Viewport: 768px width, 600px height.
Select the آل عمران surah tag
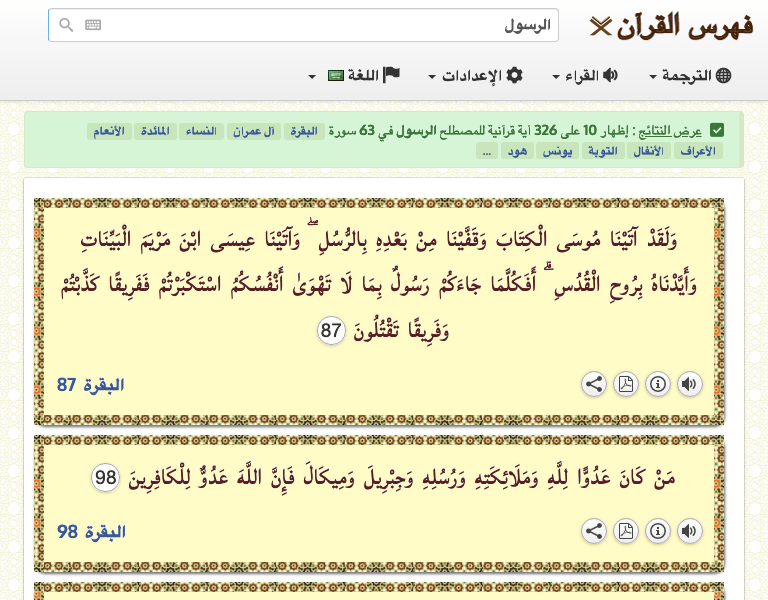(x=255, y=131)
